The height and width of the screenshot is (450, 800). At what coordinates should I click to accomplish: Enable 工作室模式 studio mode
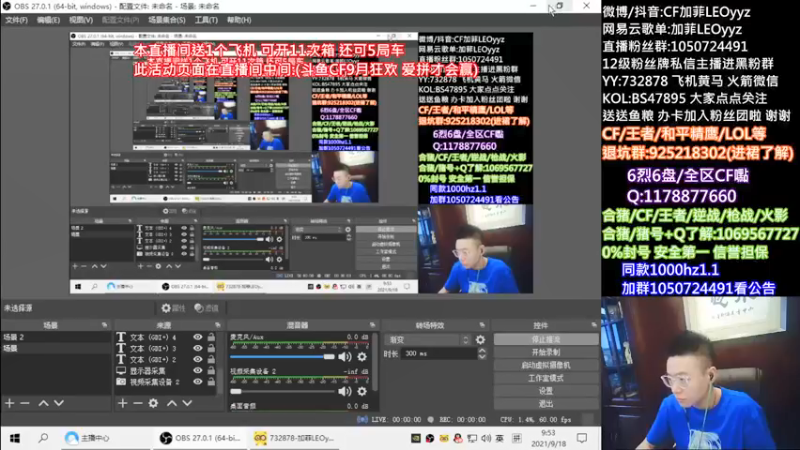[x=546, y=378]
